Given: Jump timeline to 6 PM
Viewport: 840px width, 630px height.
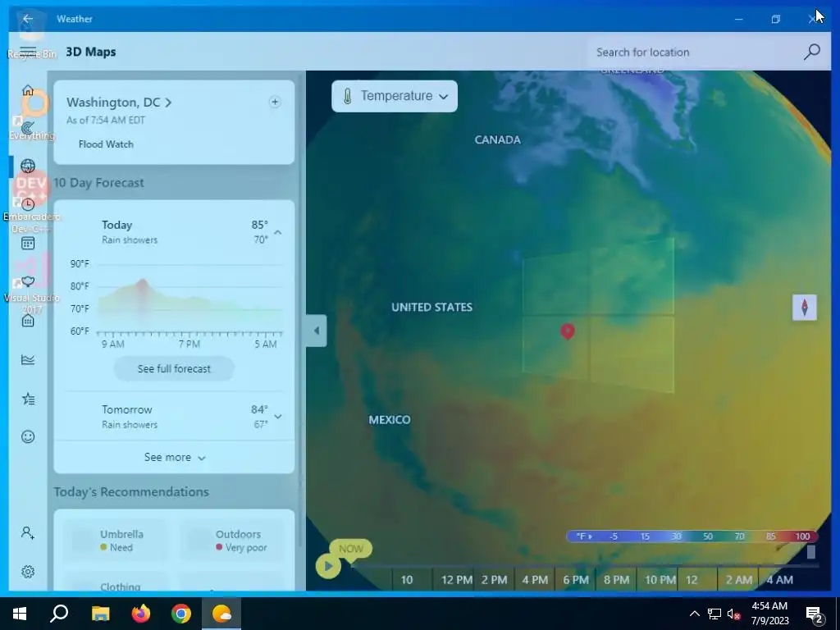Looking at the screenshot, I should pos(576,580).
